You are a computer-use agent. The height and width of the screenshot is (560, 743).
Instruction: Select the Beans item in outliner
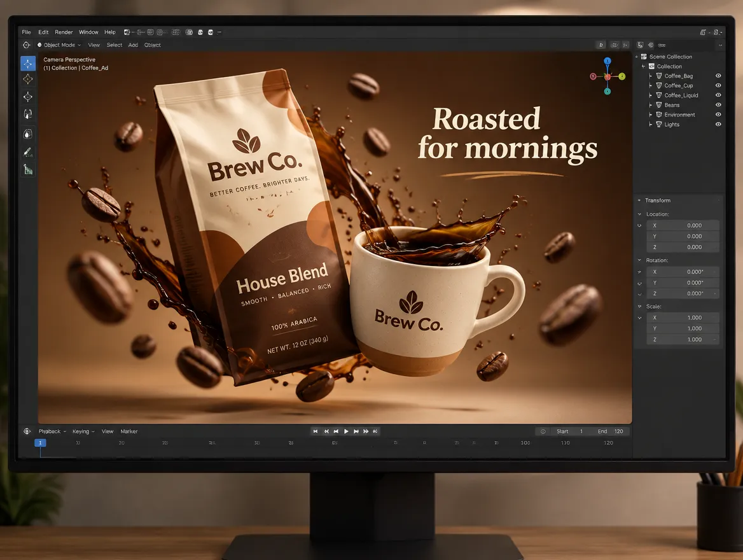[672, 105]
